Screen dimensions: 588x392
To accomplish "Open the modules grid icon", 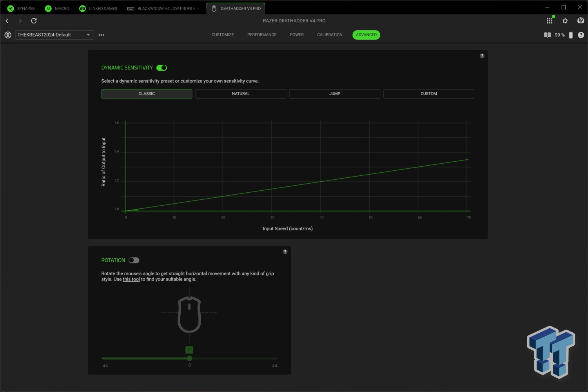I will (x=550, y=21).
